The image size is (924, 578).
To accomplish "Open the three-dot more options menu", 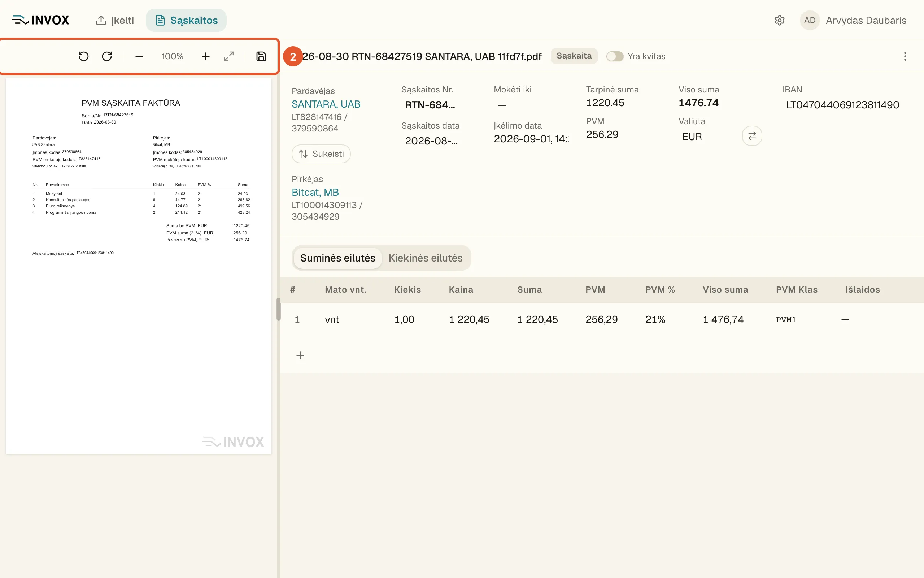I will pyautogui.click(x=905, y=57).
